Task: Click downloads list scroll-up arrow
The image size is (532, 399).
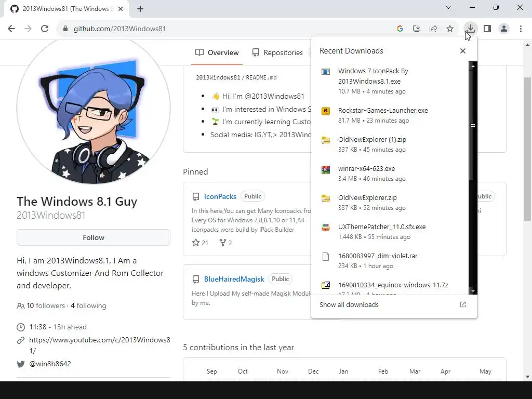Action: coord(473,66)
